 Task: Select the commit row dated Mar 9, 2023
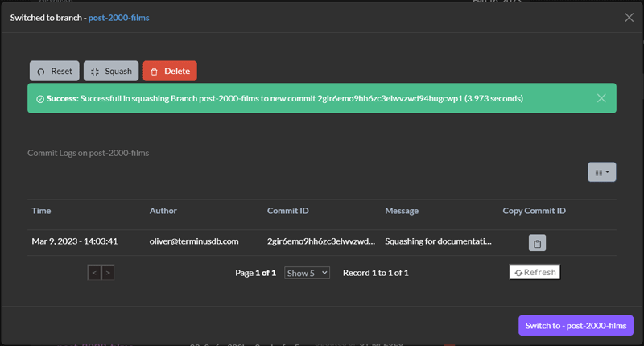point(322,242)
